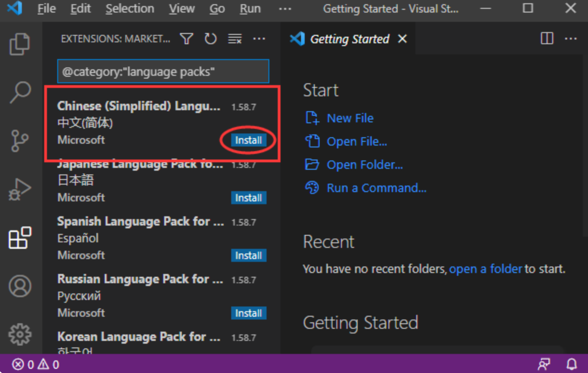The image size is (588, 373).
Task: Open the Search view in activity bar
Action: pyautogui.click(x=20, y=92)
